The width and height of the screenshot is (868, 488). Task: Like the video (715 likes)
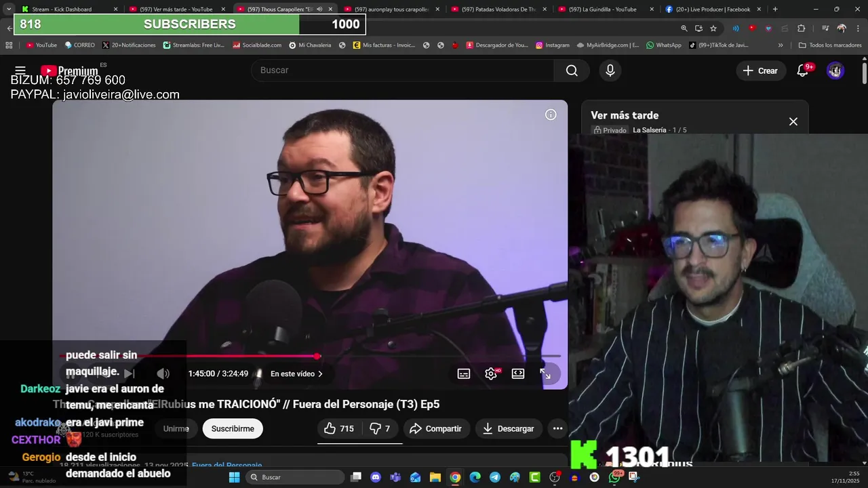(338, 428)
